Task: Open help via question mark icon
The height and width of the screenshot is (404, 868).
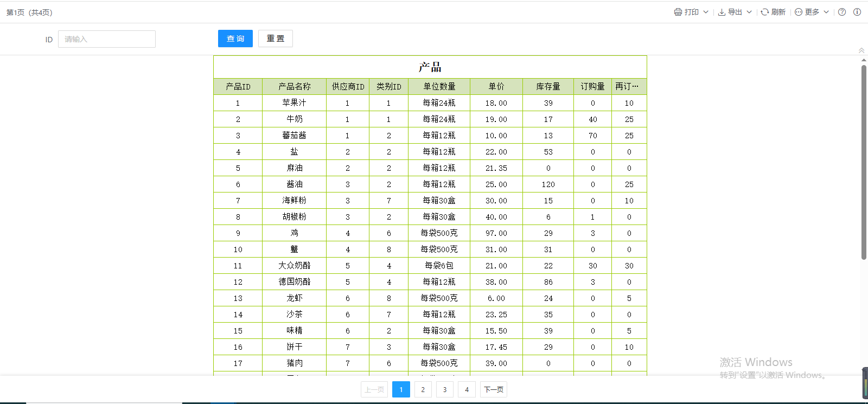Action: 842,12
